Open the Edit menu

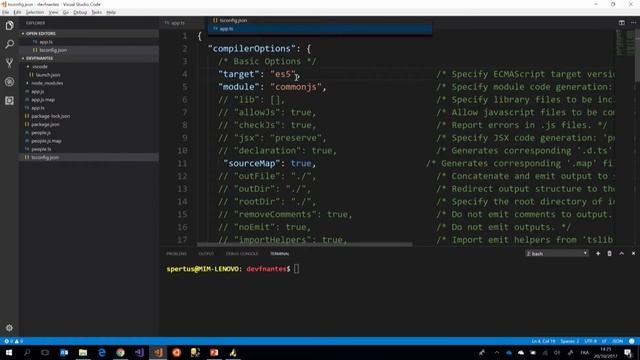17,12
